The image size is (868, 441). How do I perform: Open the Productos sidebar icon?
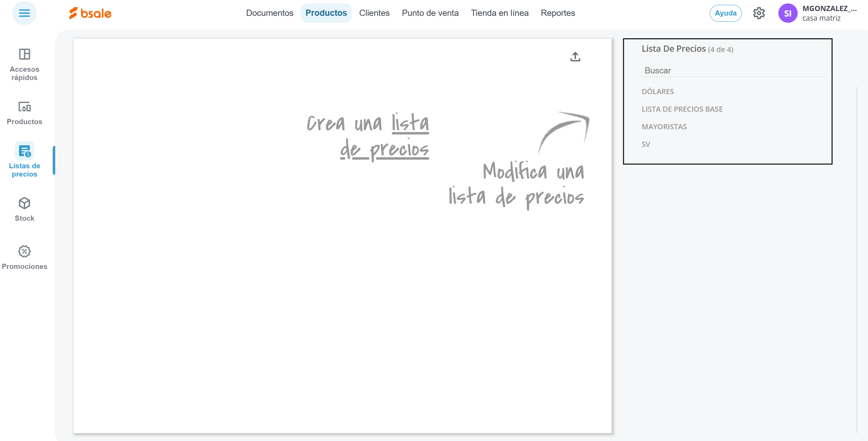(24, 107)
